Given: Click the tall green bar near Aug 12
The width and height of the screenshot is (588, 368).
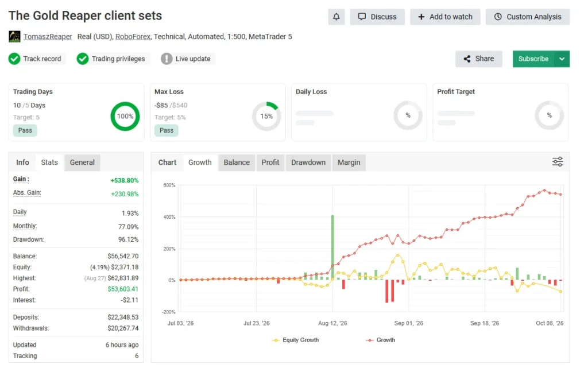Looking at the screenshot, I should pyautogui.click(x=332, y=247).
